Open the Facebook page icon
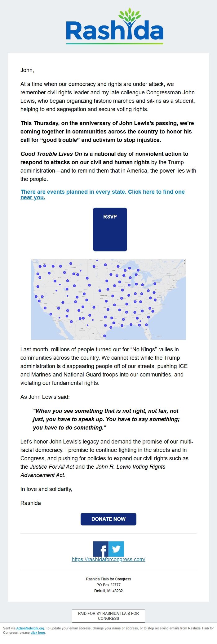The width and height of the screenshot is (217, 644). (101, 549)
